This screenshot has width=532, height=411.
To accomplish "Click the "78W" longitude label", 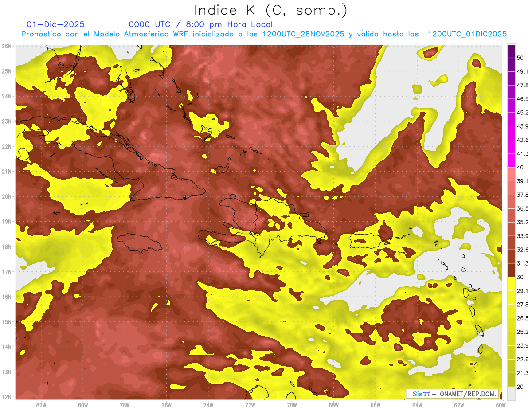I will [x=125, y=405].
